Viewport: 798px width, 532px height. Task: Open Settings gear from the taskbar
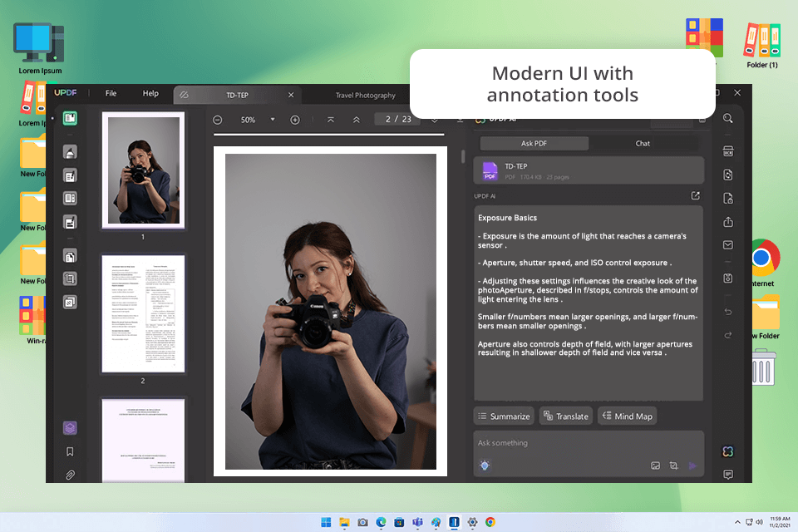472,522
